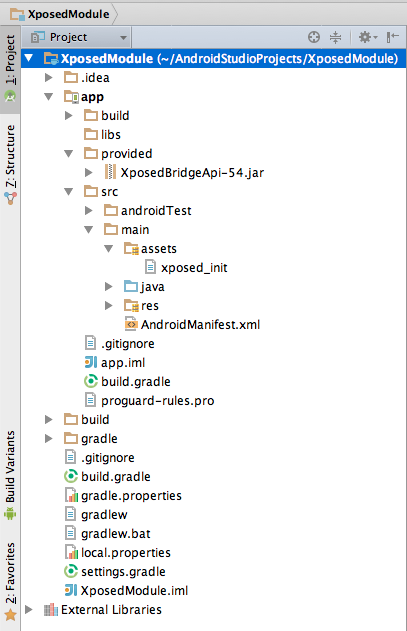Click the libs folder icon
This screenshot has width=407, height=631.
pyautogui.click(x=91, y=134)
